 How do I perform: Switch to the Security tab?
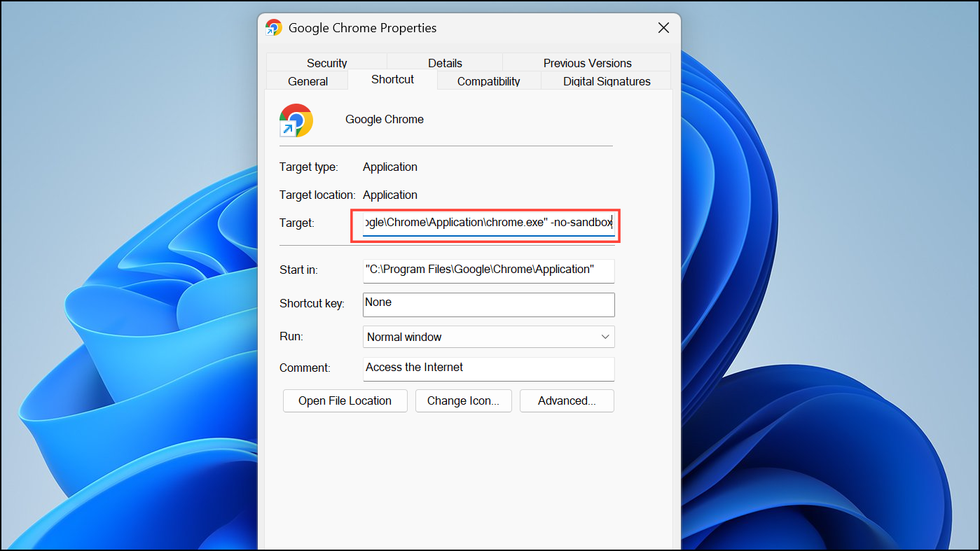tap(326, 62)
